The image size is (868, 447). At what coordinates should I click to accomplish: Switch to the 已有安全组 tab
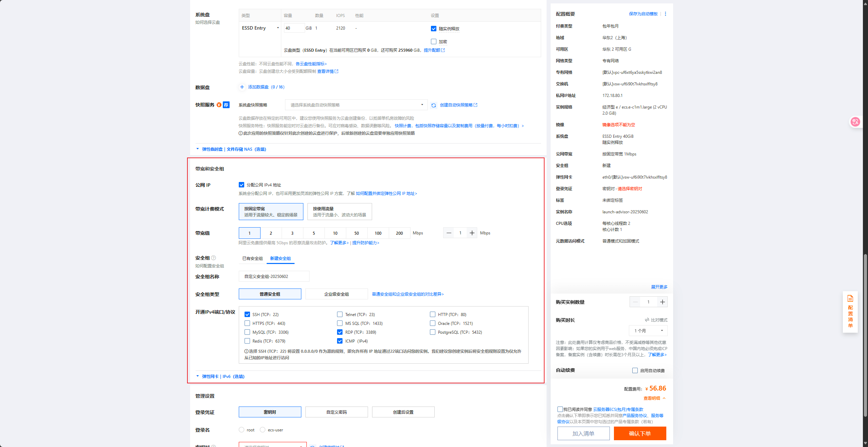[x=252, y=259]
